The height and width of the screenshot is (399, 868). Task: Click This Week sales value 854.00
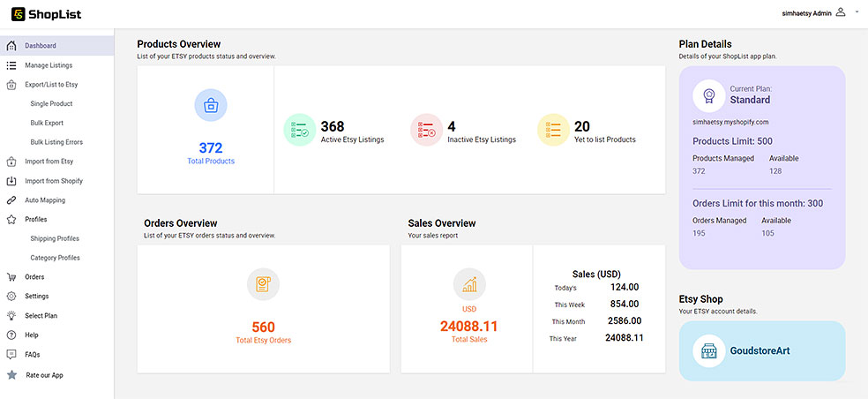point(625,305)
